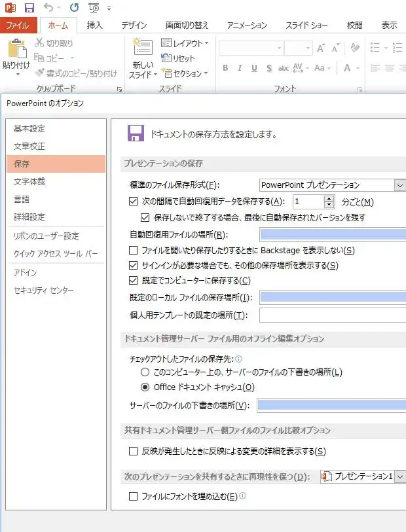Viewport: 406px width, 532px height.
Task: Enable the Backstage を表示しない checkbox
Action: pos(134,250)
